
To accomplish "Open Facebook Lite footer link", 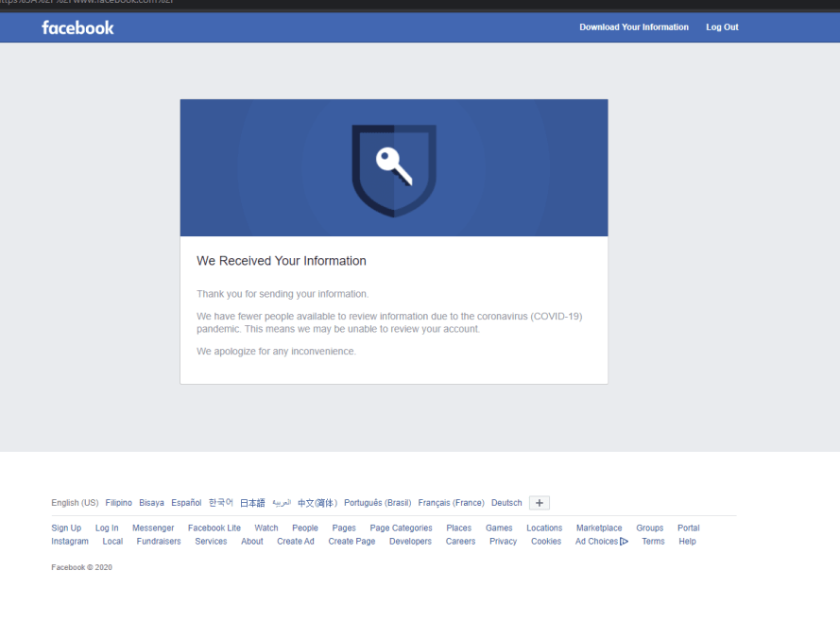I will tap(214, 528).
